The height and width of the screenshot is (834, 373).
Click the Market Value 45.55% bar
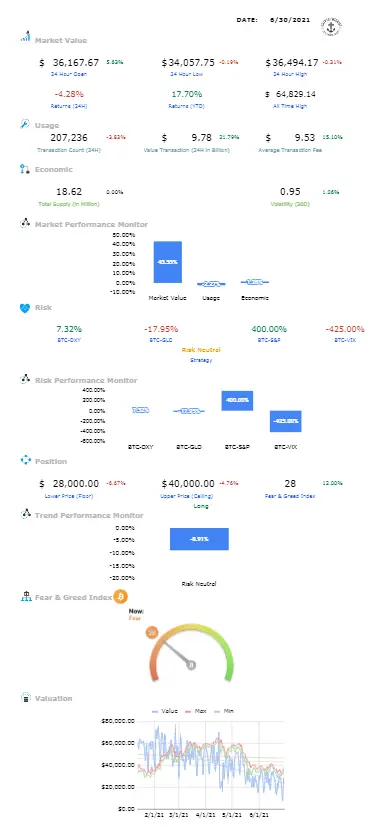tap(168, 262)
